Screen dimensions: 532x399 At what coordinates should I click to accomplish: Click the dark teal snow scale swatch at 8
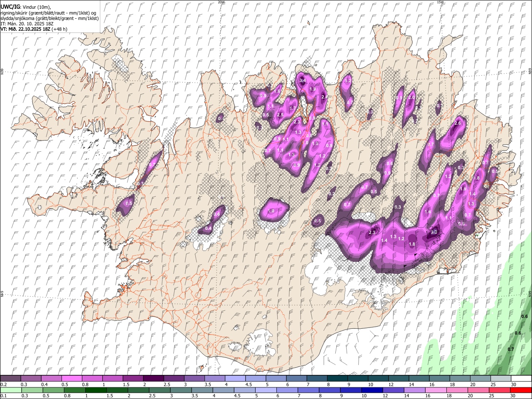(337, 378)
